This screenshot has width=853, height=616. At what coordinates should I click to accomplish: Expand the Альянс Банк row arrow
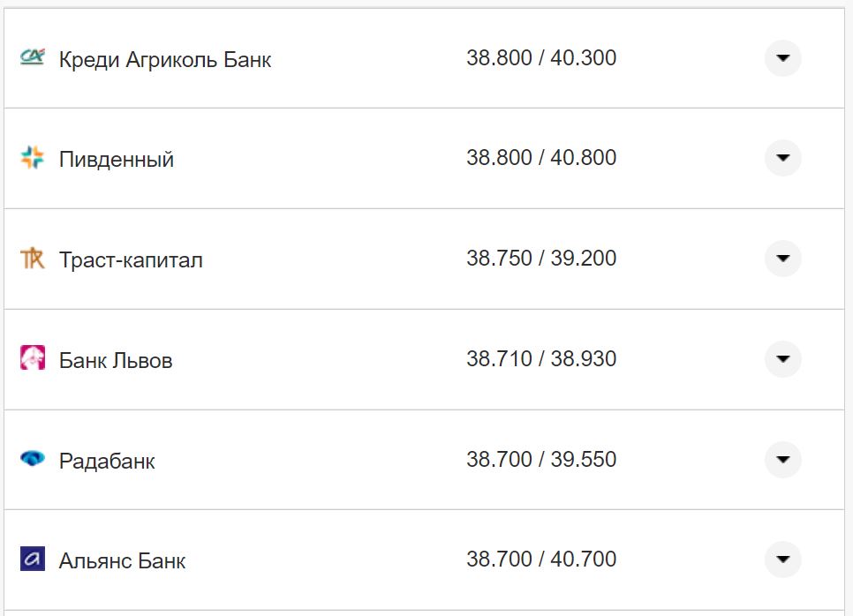click(782, 560)
